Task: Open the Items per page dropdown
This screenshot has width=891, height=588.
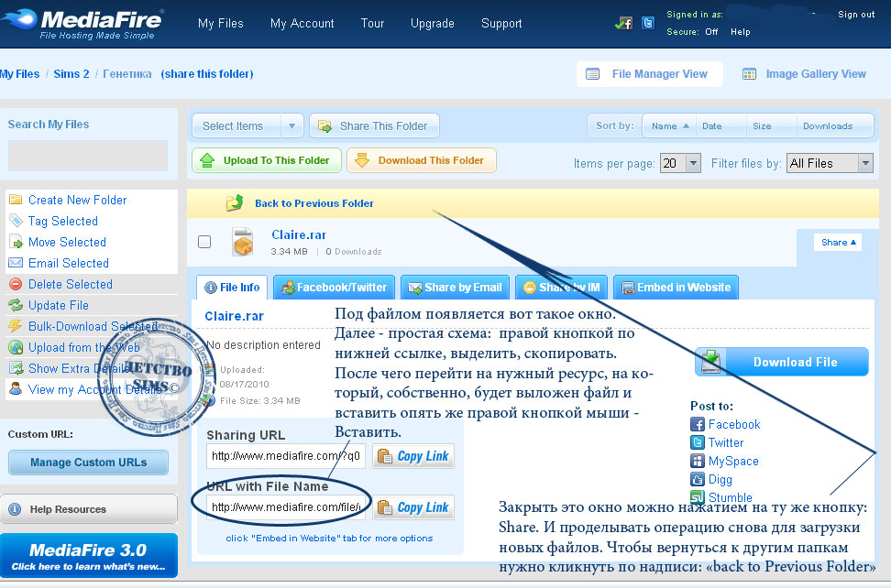Action: point(680,163)
